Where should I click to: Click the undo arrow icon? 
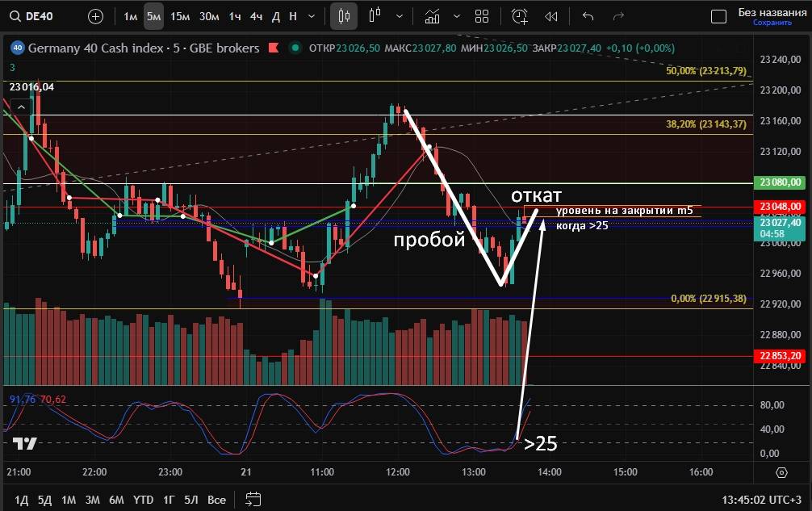point(588,16)
